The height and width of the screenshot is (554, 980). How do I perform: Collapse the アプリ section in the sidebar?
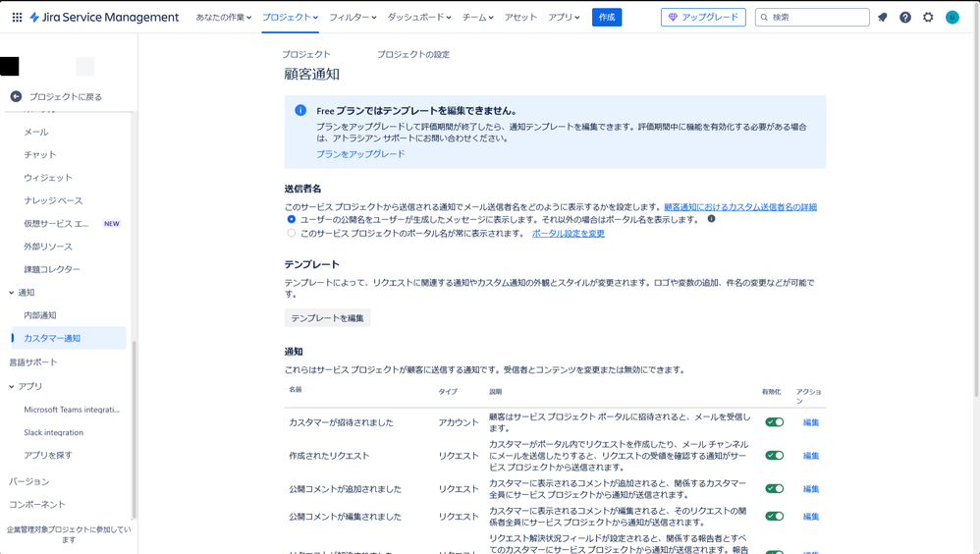(x=11, y=386)
